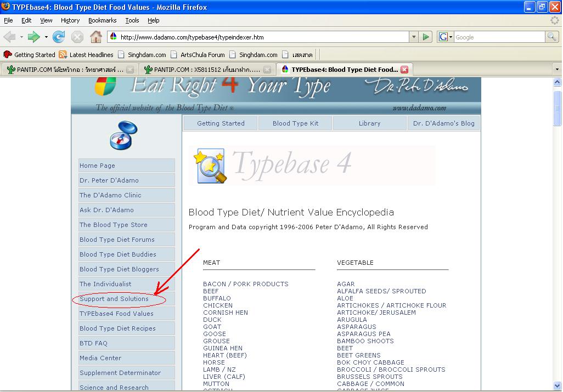Open The D'Adamo Clinic link

coord(126,195)
